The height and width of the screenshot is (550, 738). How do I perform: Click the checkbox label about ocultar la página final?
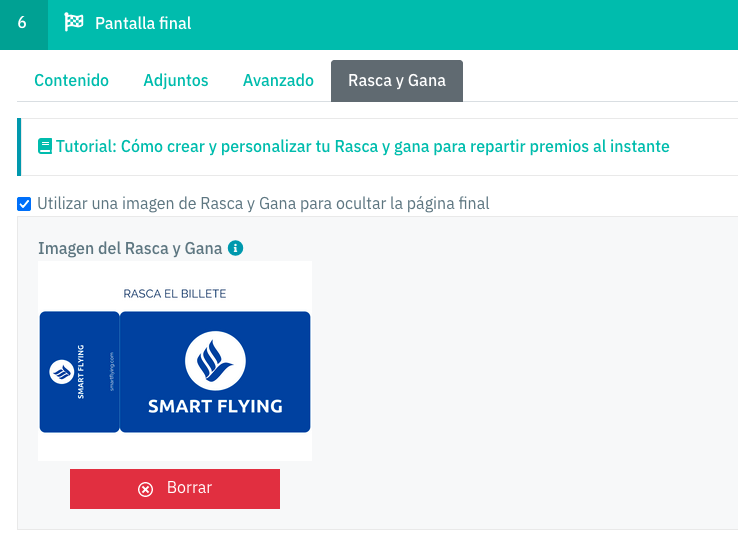(x=263, y=204)
